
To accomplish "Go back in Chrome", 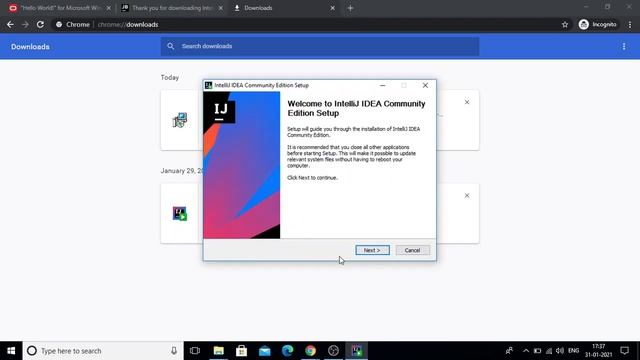I will tap(10, 24).
